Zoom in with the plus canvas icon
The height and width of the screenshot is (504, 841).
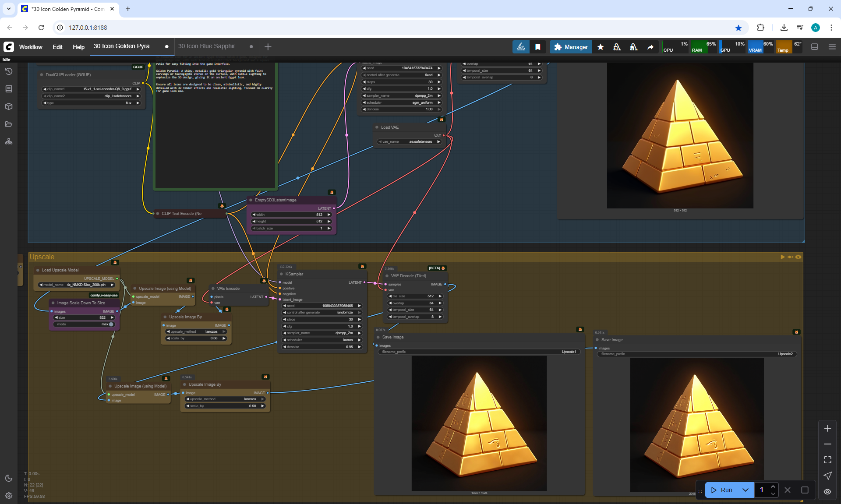[827, 428]
